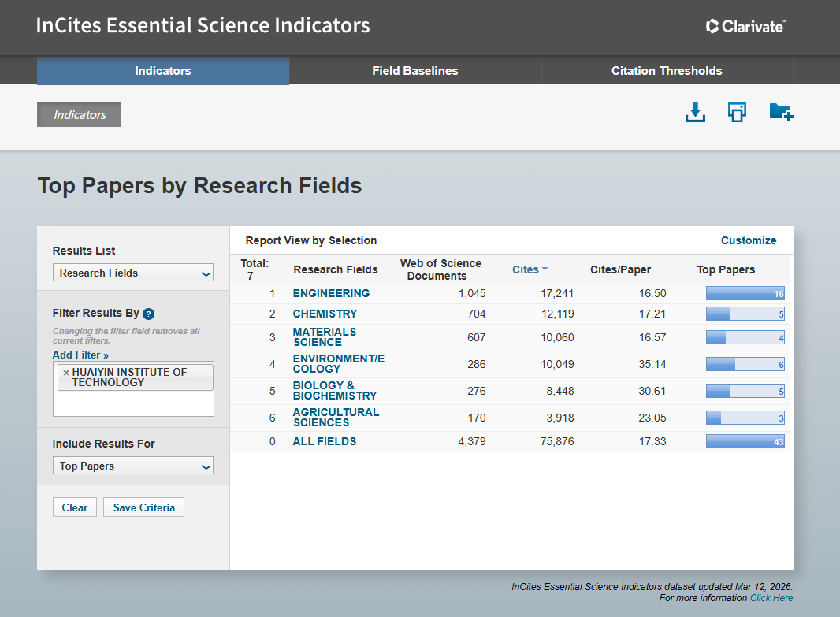Open the Customize link
The image size is (840, 617).
(748, 240)
